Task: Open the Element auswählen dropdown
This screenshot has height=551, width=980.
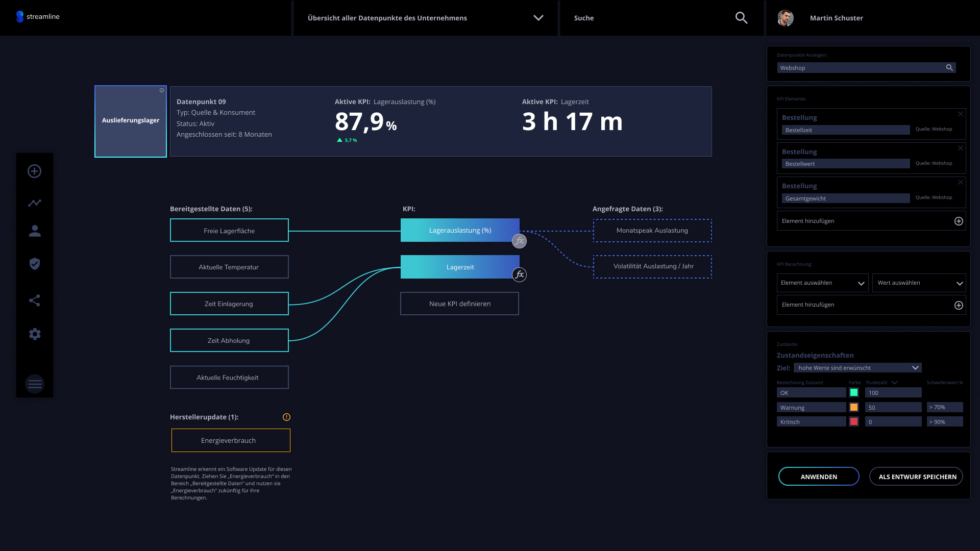Action: 822,283
